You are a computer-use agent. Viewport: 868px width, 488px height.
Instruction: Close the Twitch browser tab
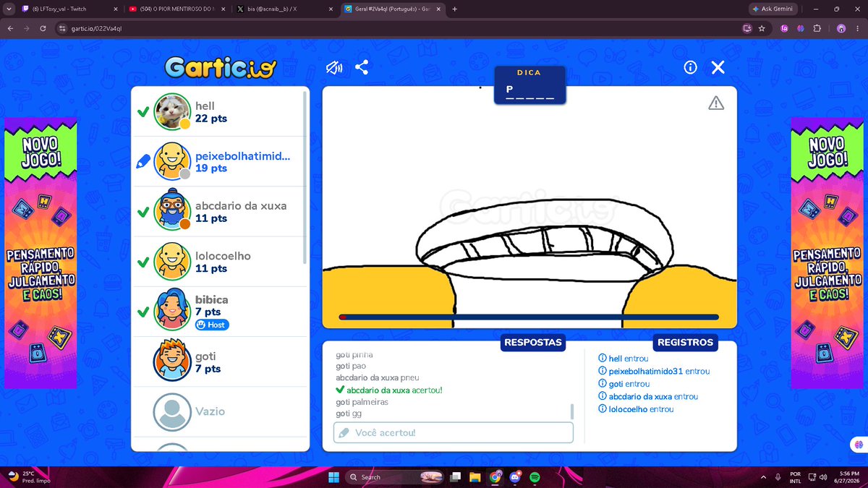pos(116,9)
